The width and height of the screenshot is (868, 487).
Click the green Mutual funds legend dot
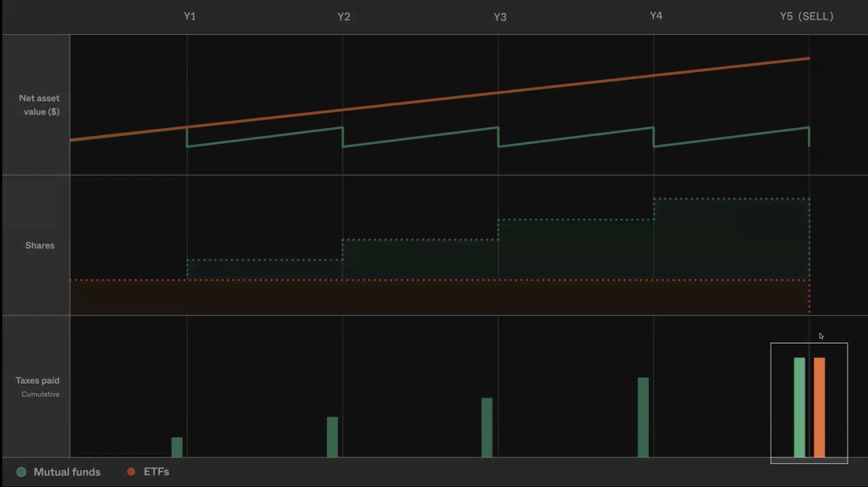pos(21,472)
